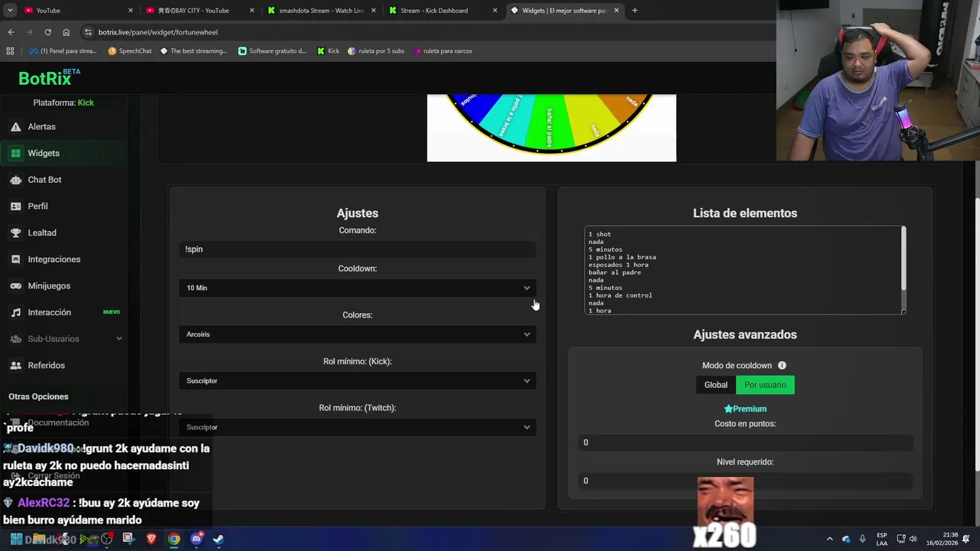Click the Nivel requerido field
The image size is (980, 551).
[x=745, y=481]
